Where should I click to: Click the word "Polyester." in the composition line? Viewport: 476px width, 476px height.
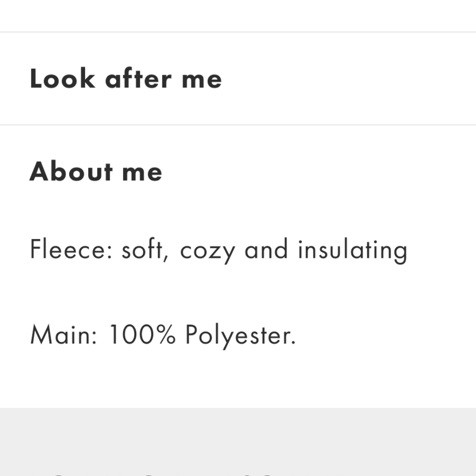pyautogui.click(x=240, y=336)
